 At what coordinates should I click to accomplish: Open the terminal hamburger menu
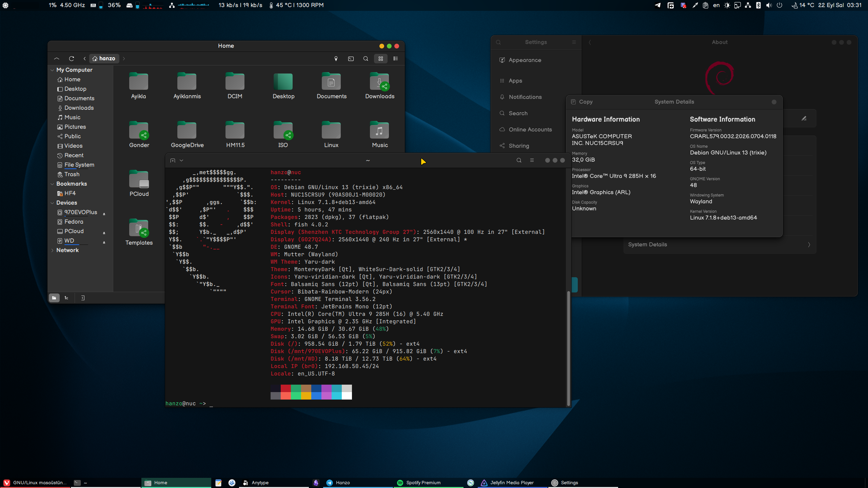tap(532, 160)
